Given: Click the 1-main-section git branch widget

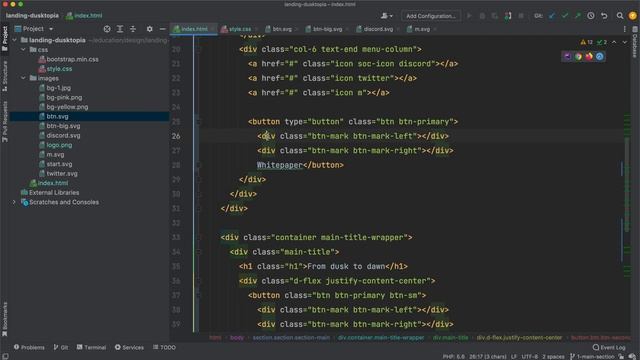Looking at the screenshot, I should click(x=592, y=357).
